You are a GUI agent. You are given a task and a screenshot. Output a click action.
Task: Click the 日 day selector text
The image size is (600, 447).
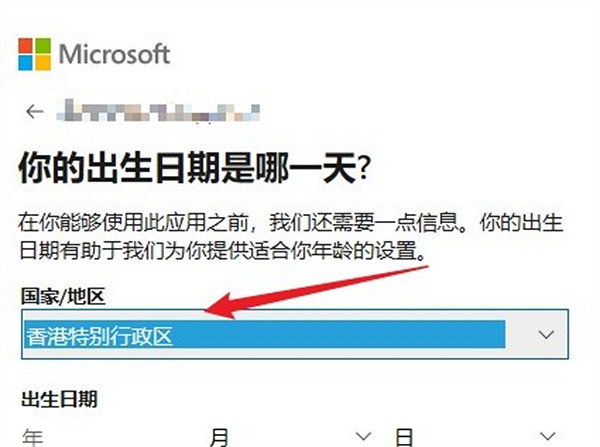pos(404,437)
